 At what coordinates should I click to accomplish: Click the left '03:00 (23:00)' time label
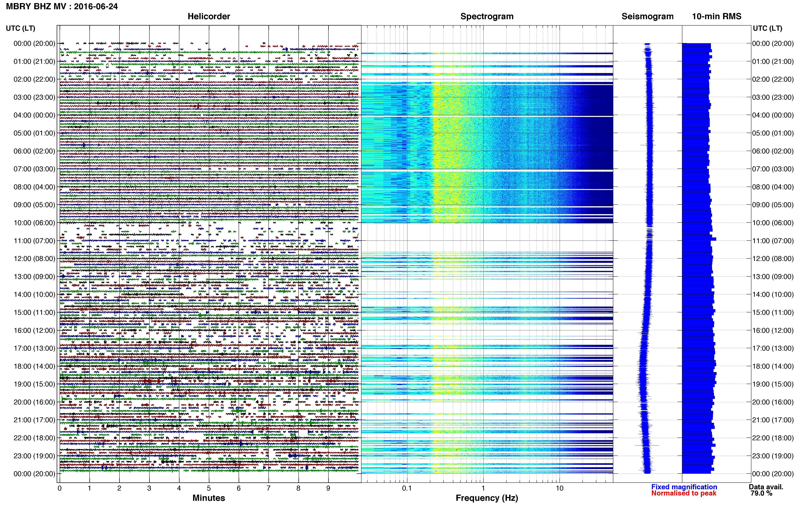34,97
